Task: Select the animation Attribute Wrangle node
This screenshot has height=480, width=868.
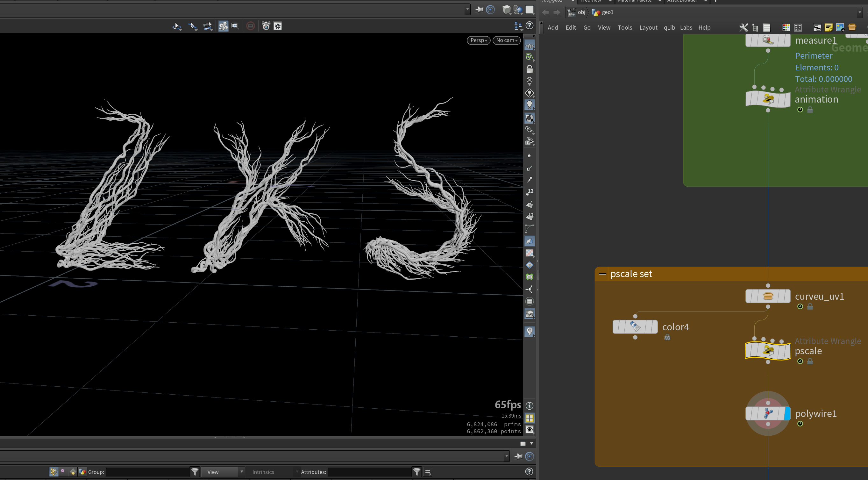Action: 768,99
